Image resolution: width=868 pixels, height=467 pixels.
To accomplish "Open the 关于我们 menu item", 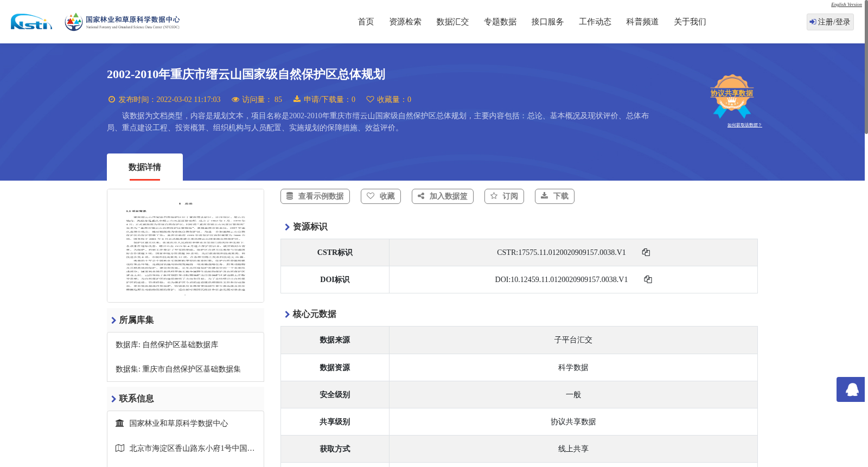I will pos(690,22).
